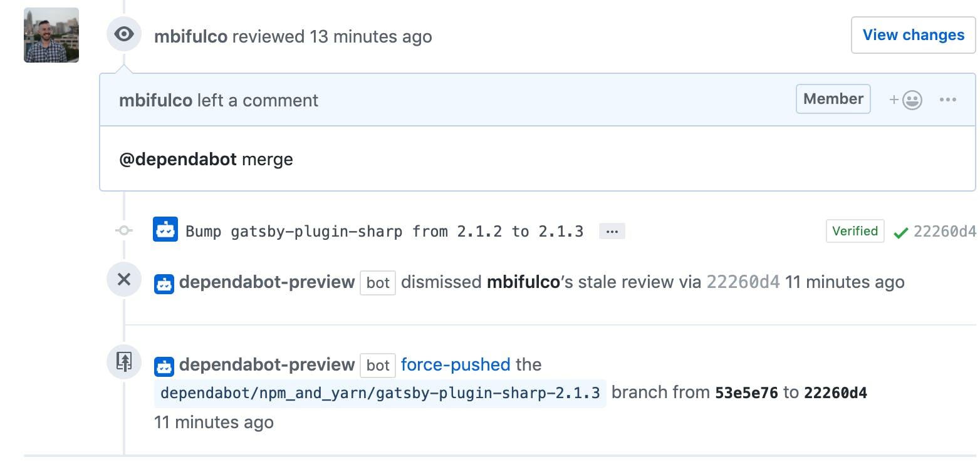Open mbifulco's profile avatar photo
Image resolution: width=980 pixels, height=472 pixels.
51,35
